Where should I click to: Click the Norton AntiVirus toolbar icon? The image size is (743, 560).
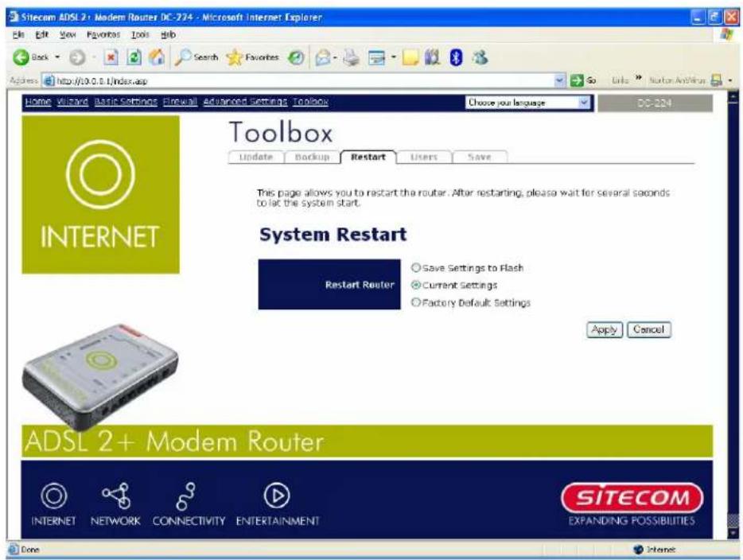point(716,80)
